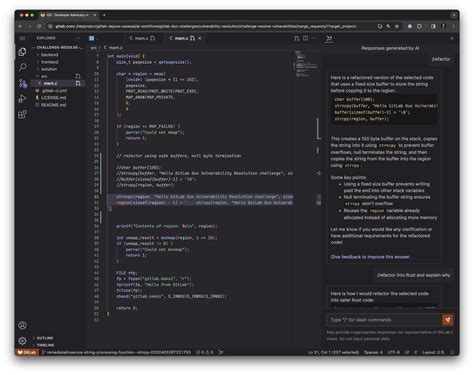Close the Duo Chat panel

452,38
